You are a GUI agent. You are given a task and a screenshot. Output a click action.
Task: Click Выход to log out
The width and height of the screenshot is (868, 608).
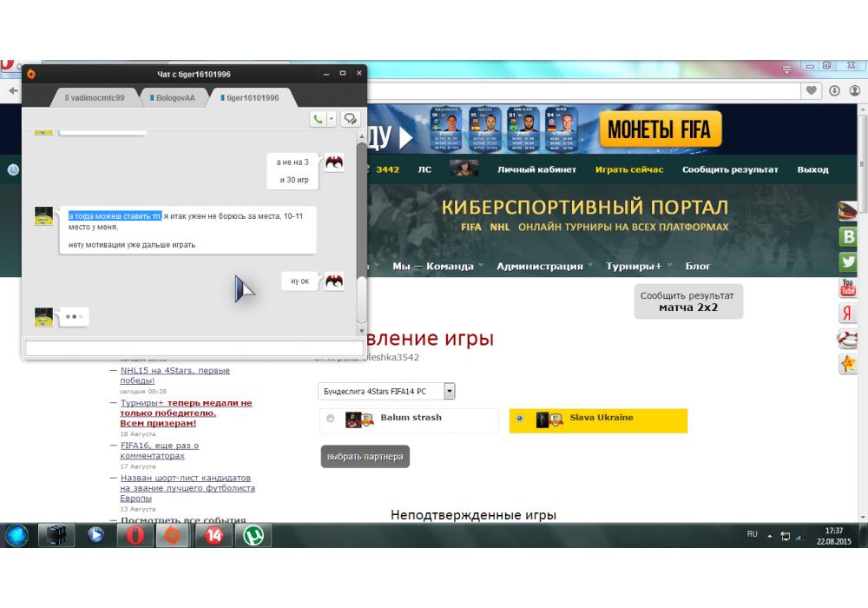click(x=812, y=169)
